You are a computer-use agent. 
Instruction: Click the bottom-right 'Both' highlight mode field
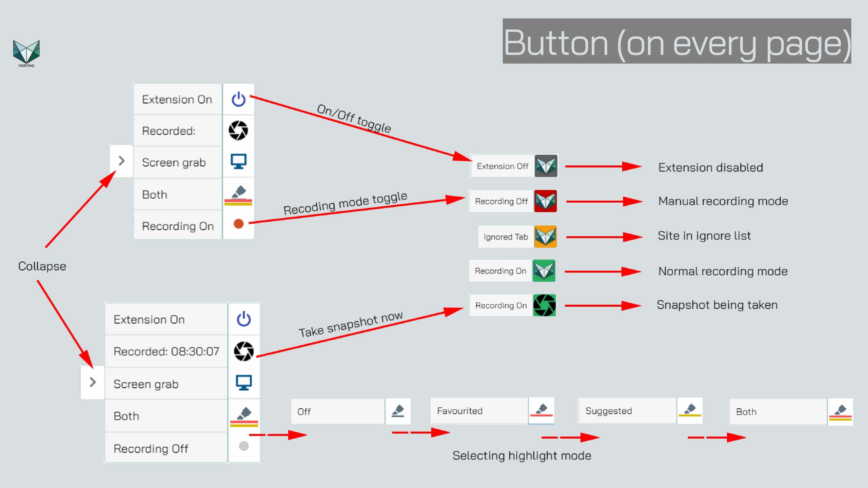point(778,412)
